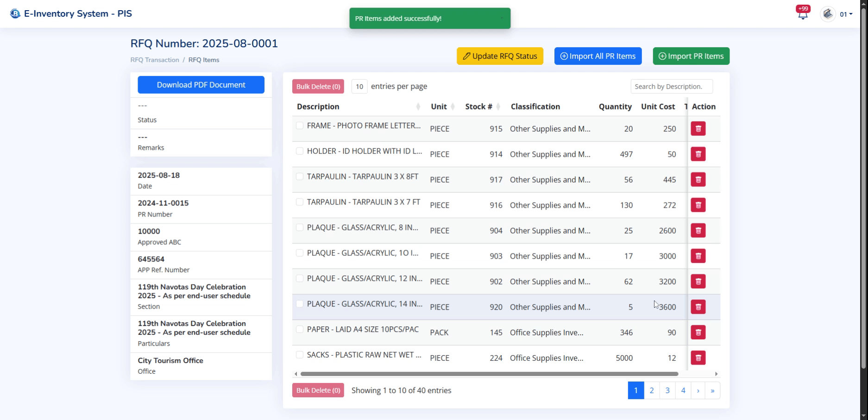This screenshot has width=868, height=420.
Task: Go to page 2 of the table
Action: (651, 390)
